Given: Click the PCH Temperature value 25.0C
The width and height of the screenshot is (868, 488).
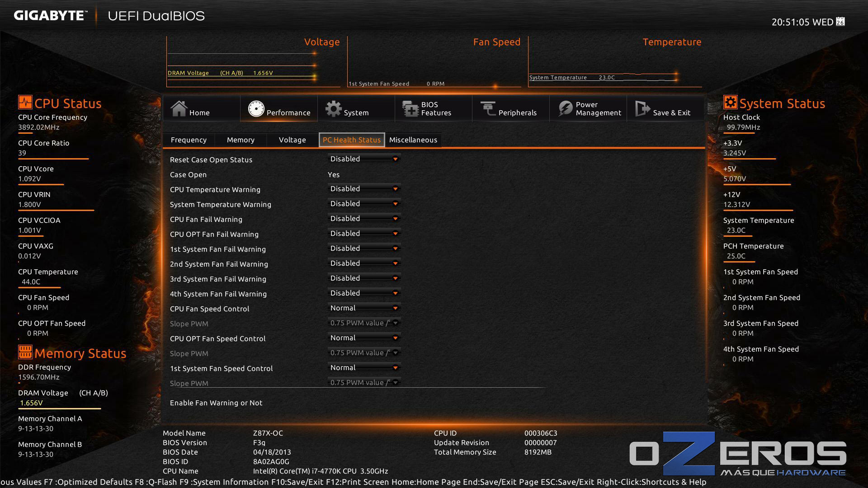Looking at the screenshot, I should pos(736,256).
